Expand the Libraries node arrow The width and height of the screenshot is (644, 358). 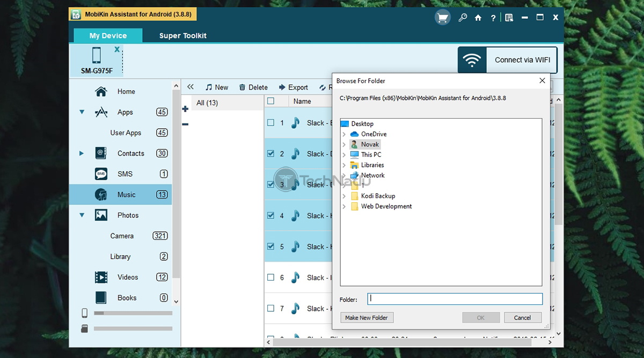[344, 165]
